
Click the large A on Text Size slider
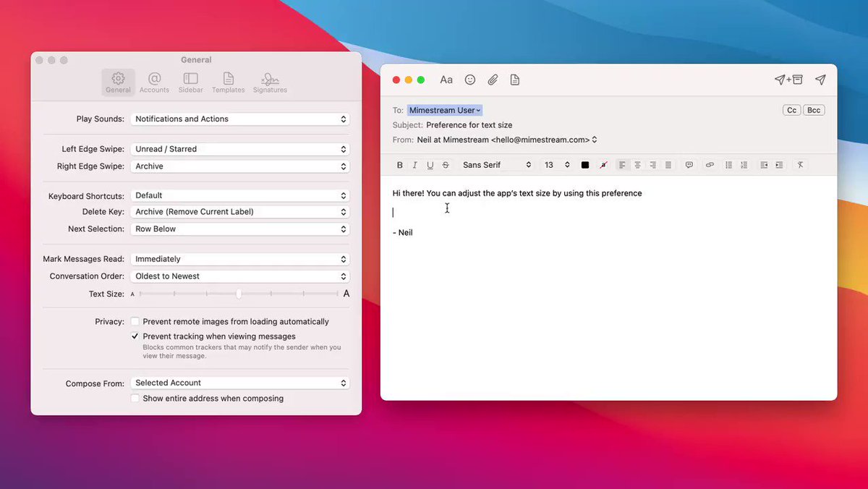tap(346, 294)
